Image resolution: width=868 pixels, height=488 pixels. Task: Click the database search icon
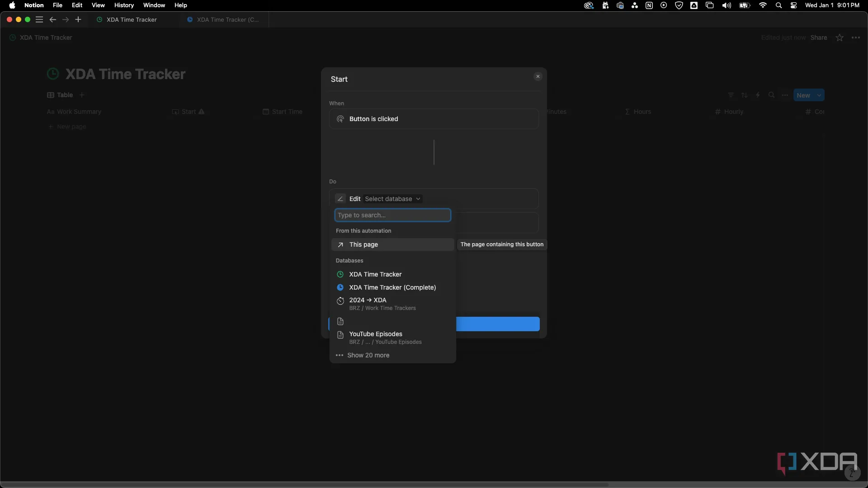click(x=771, y=95)
